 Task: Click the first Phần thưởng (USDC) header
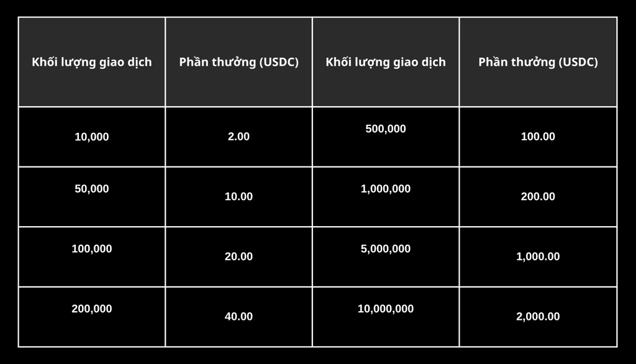click(x=239, y=62)
